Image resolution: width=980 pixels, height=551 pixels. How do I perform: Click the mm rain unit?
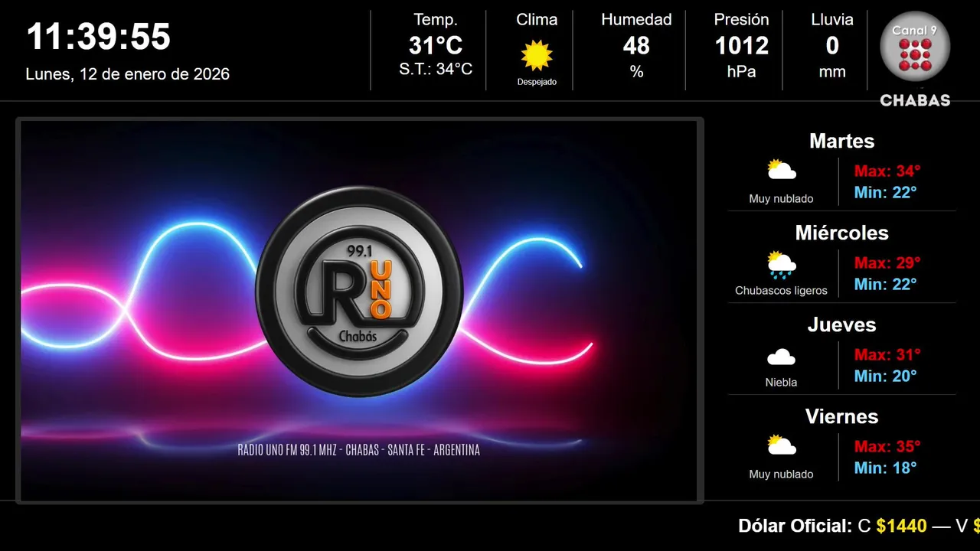click(832, 73)
